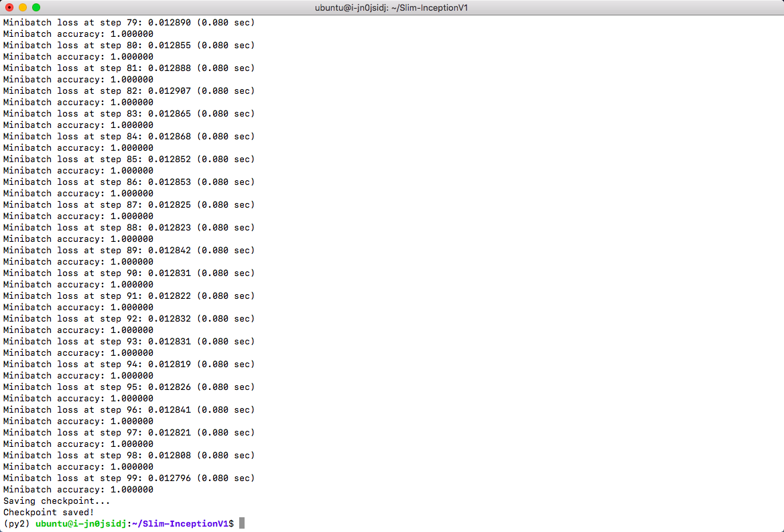The image size is (784, 532).
Task: Click the terminal cursor block at the prompt
Action: [x=242, y=523]
